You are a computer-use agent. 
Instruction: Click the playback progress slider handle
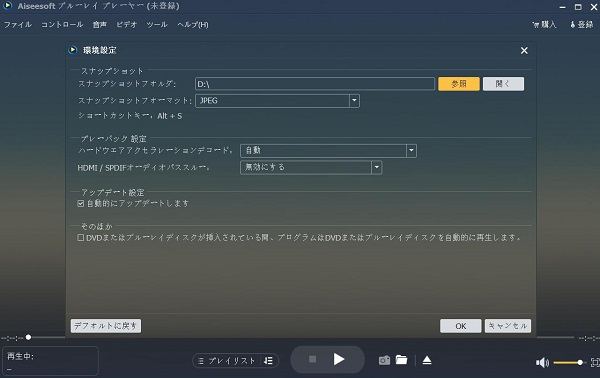click(x=28, y=337)
